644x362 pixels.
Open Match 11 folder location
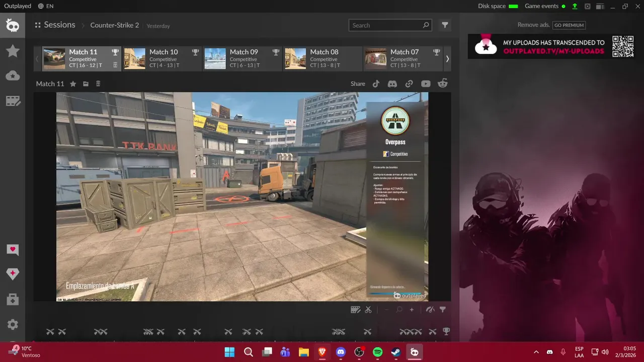86,84
